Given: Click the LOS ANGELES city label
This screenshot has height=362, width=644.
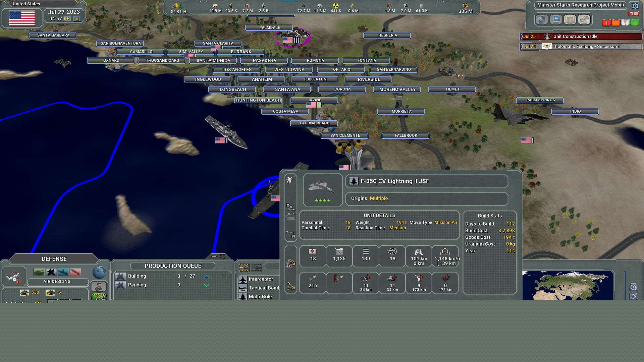Looking at the screenshot, I should 237,70.
